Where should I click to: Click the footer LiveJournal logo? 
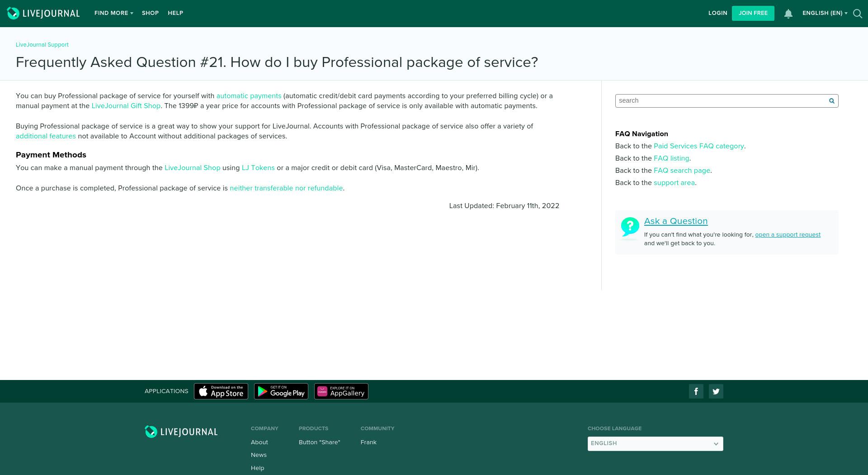[181, 432]
